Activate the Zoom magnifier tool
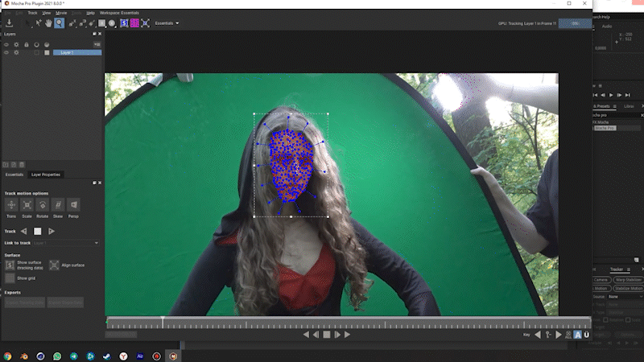 tap(59, 23)
